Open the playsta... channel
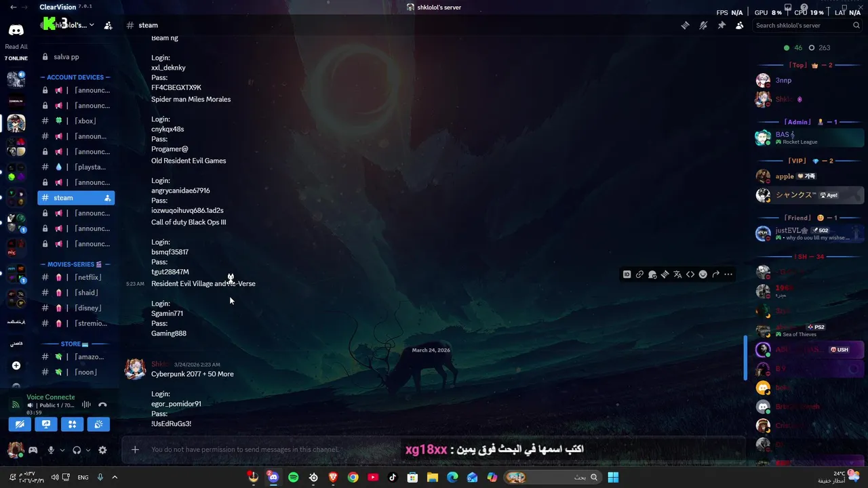 pos(76,167)
